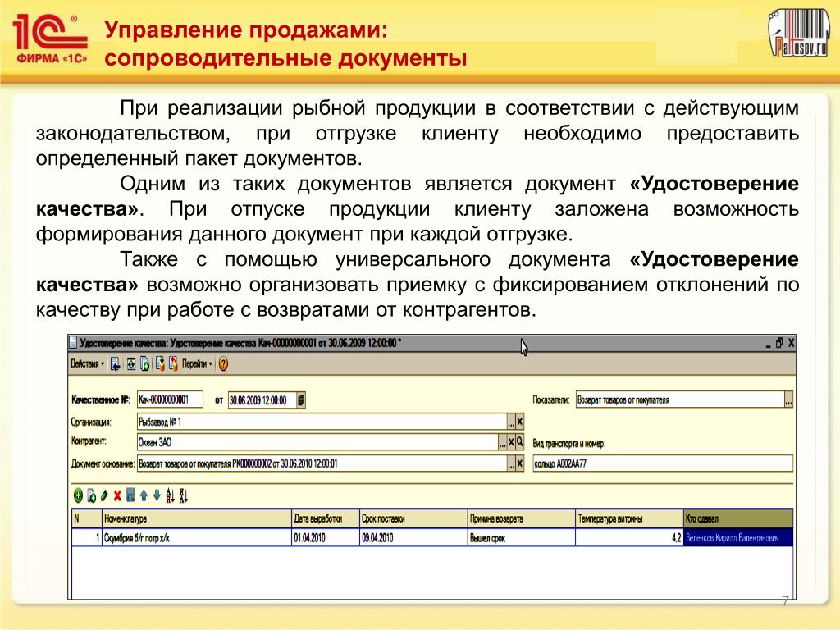Select the cell Вышел срок
This screenshot has width=840, height=630.
(522, 537)
